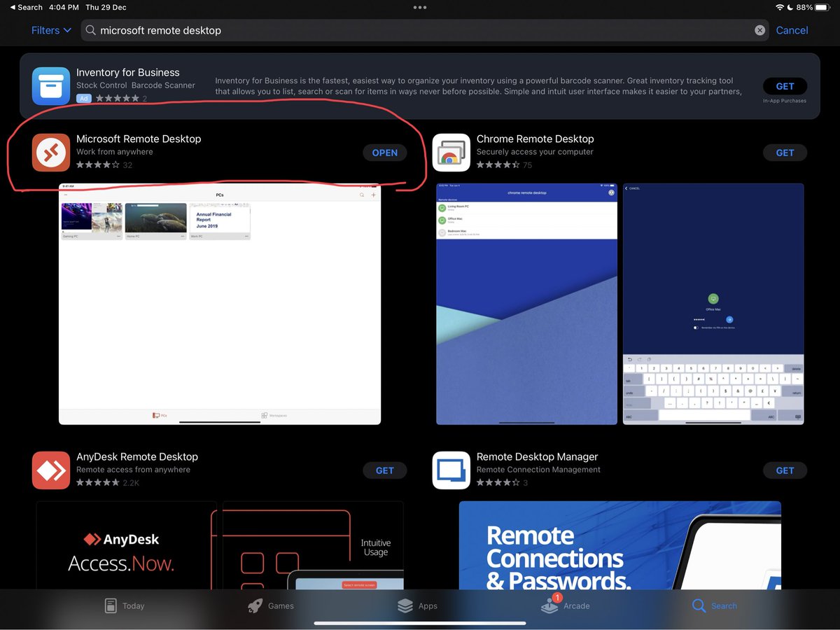Select the Search tab in bottom bar

tap(714, 605)
